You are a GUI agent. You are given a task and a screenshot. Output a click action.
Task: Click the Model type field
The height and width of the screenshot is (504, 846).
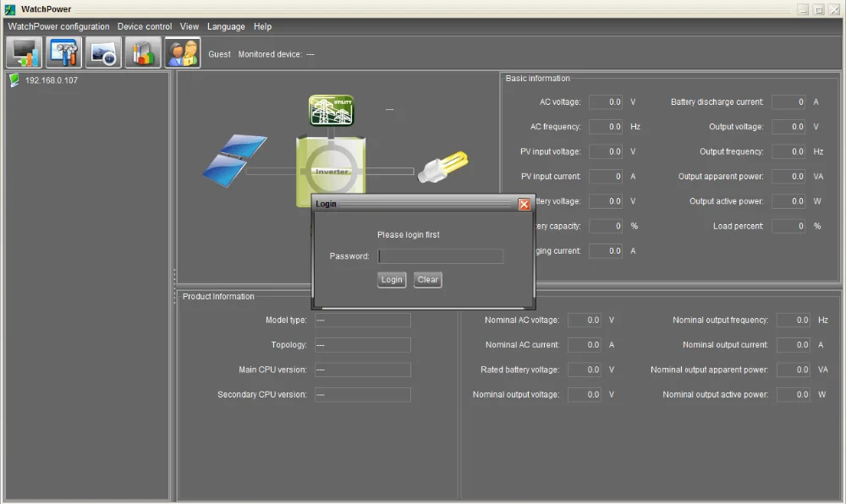point(362,320)
